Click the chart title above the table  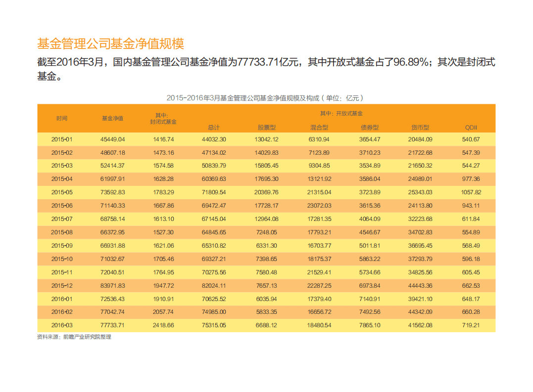click(266, 97)
